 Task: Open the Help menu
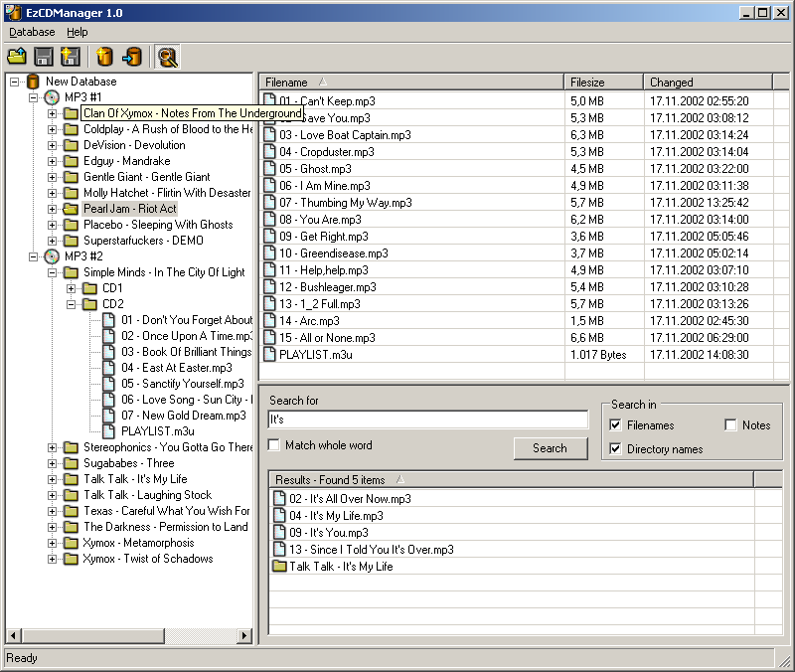78,32
